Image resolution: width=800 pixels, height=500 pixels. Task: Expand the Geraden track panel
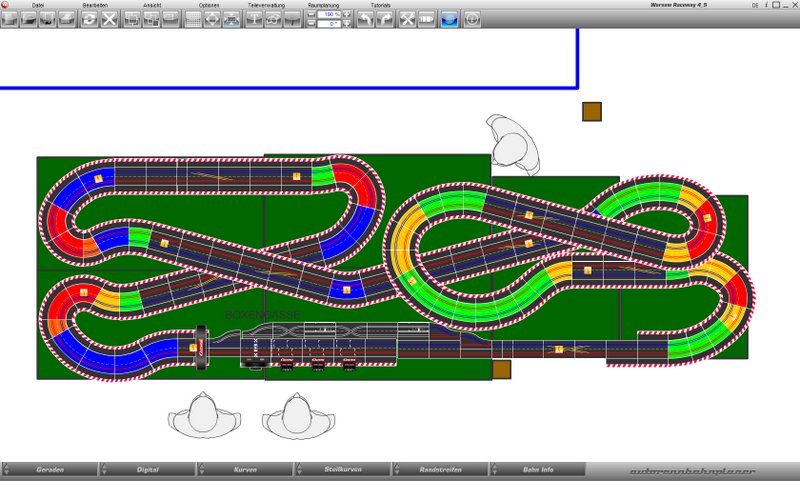[50, 469]
